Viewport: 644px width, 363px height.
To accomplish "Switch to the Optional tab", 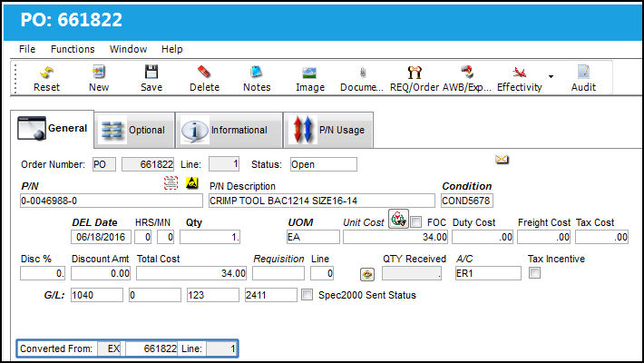I will coord(134,130).
